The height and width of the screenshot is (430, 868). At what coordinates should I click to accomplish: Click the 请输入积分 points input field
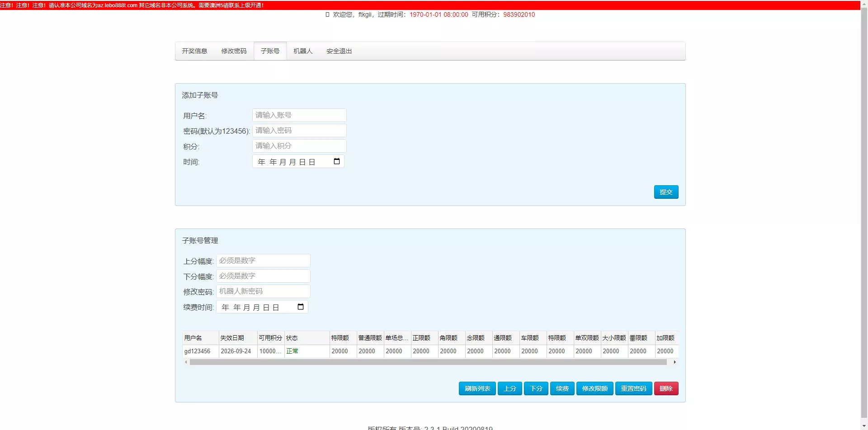point(298,145)
